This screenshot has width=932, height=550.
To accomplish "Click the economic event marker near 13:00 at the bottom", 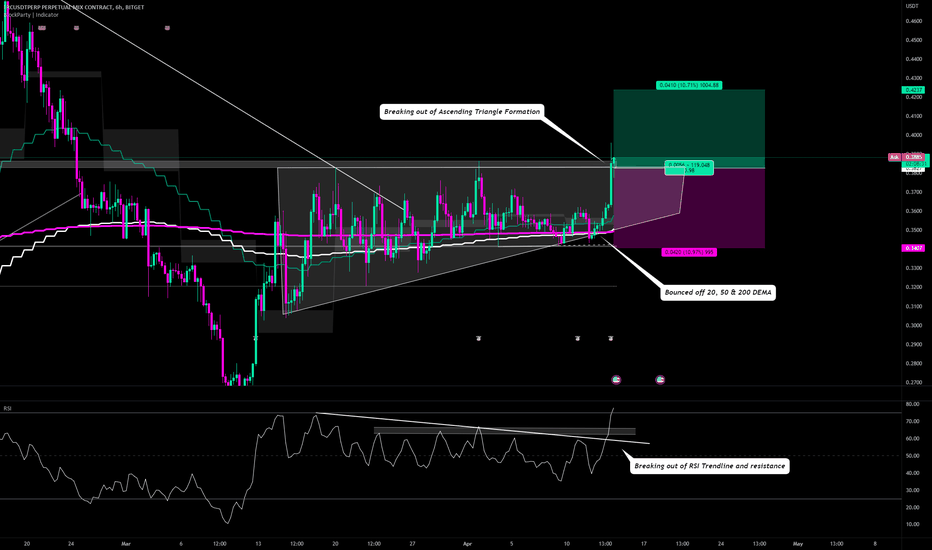I will coord(616,379).
